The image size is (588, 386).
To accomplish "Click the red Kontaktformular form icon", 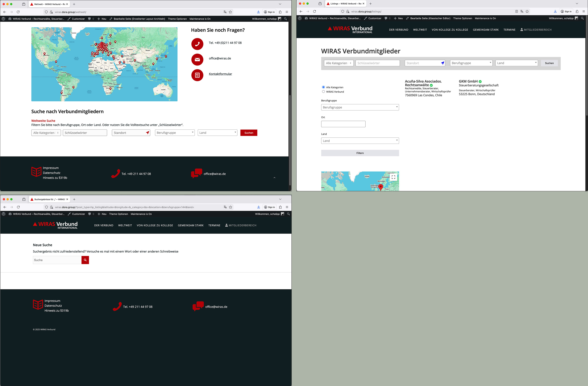I will [197, 75].
